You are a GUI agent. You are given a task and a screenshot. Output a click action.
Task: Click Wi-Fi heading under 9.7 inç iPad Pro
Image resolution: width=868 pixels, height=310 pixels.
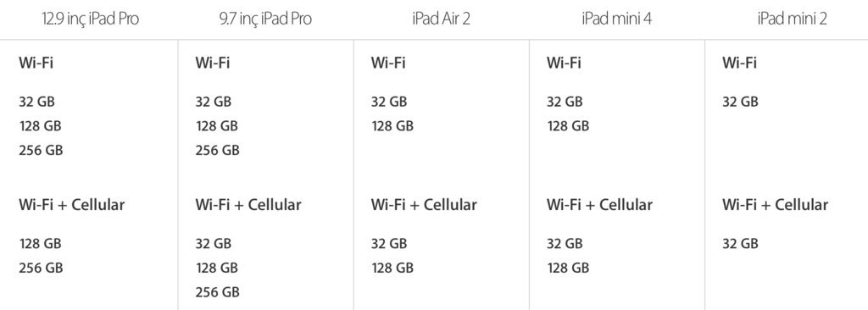click(212, 63)
